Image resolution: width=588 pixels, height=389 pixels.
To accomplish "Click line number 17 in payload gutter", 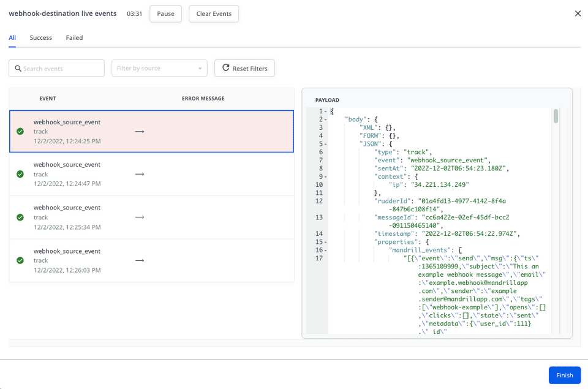I will [x=319, y=258].
